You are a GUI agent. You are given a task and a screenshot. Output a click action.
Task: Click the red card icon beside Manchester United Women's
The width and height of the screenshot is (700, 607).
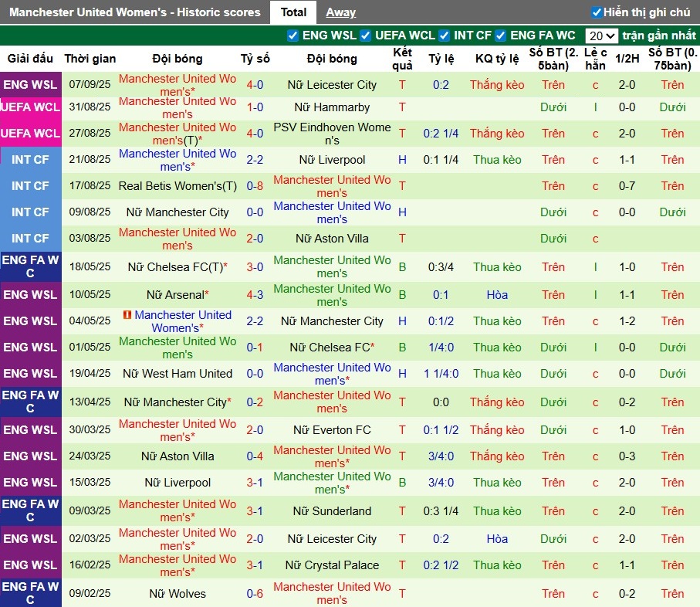click(x=127, y=315)
